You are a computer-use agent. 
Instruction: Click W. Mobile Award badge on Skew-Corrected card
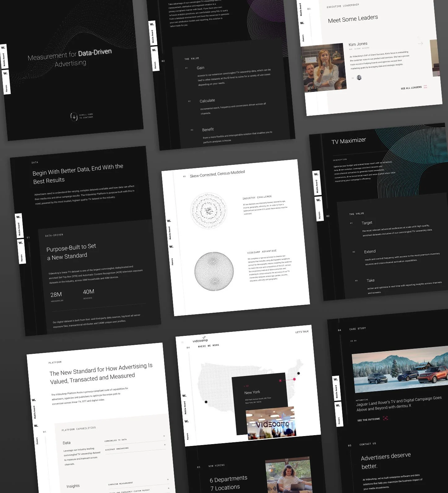point(169,230)
